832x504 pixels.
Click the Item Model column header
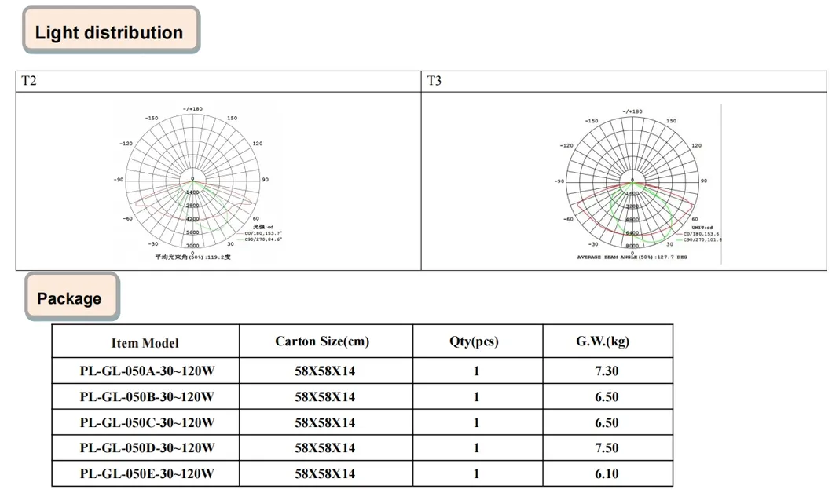(x=145, y=341)
